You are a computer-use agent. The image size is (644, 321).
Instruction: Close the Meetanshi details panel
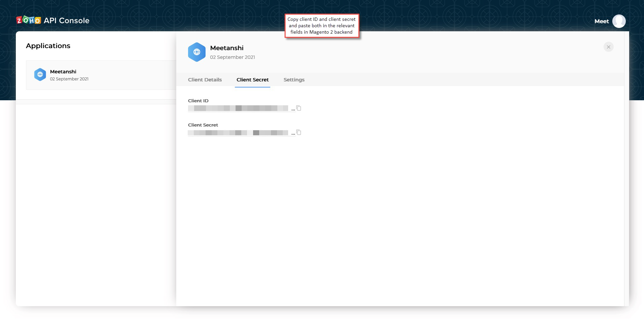tap(608, 47)
